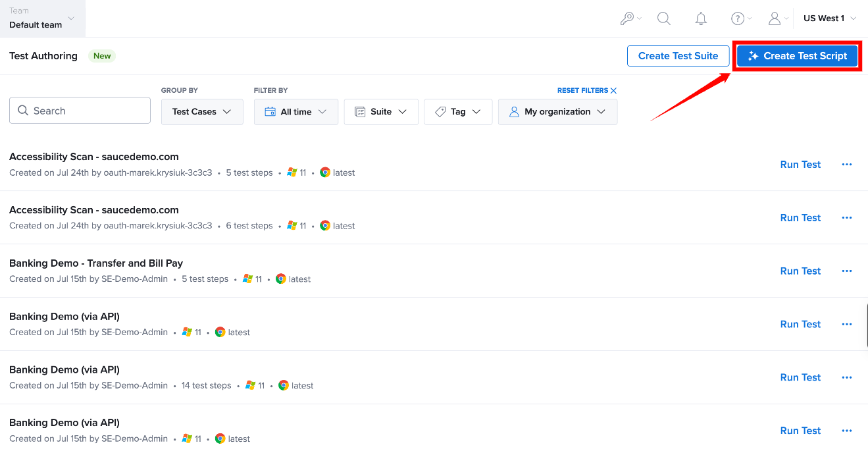This screenshot has width=868, height=455.
Task: Click the GROUP BY label
Action: [180, 90]
